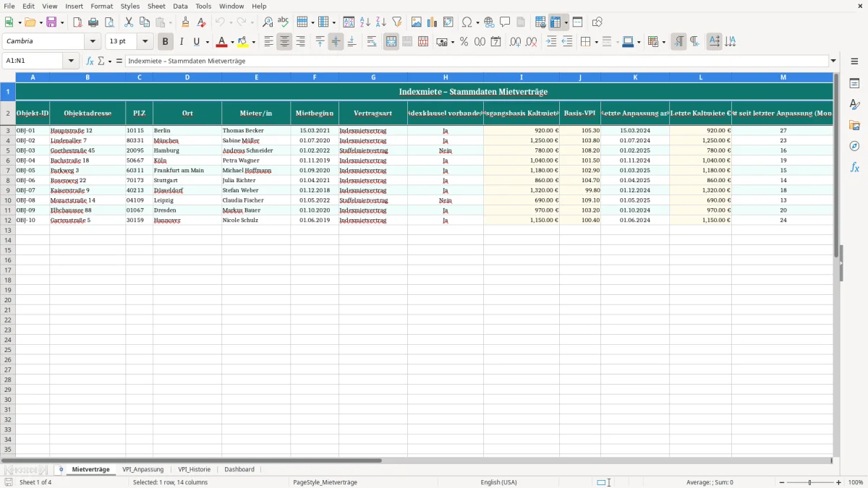Insert Chart icon in toolbar
This screenshot has width=868, height=488.
click(432, 22)
